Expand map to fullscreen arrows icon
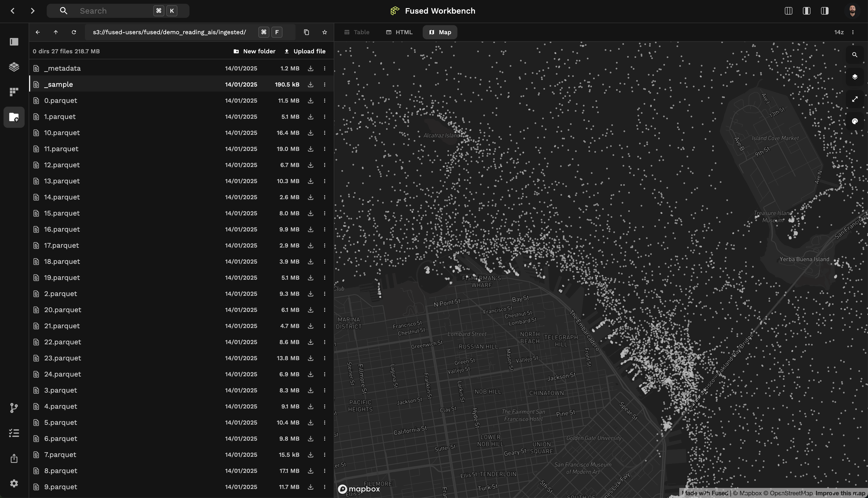868x498 pixels. coord(855,99)
